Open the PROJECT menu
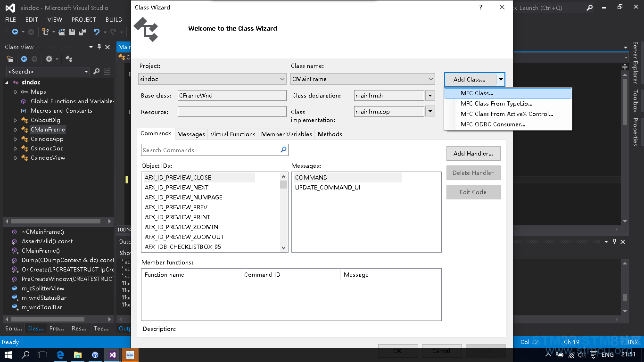 (84, 20)
